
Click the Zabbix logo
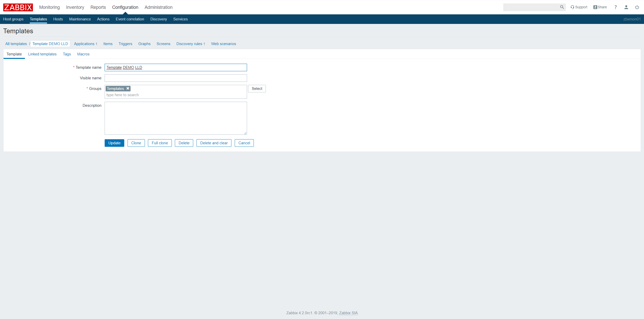coord(18,7)
